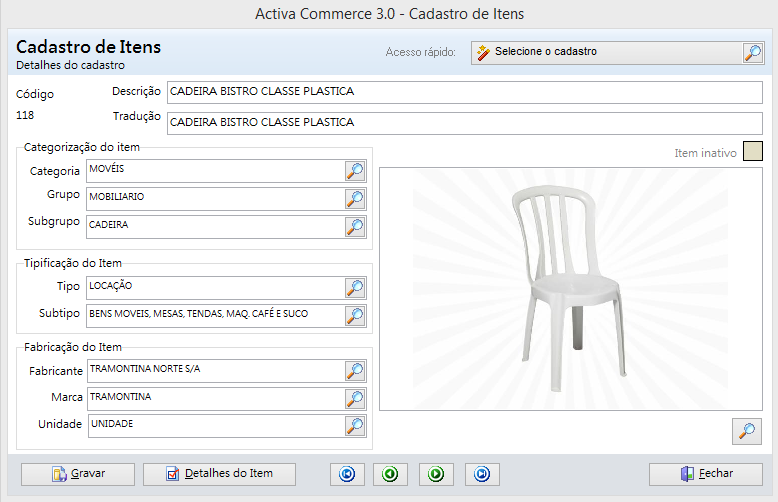778x502 pixels.
Task: Click the image search magnifier below the photo
Action: coord(746,431)
